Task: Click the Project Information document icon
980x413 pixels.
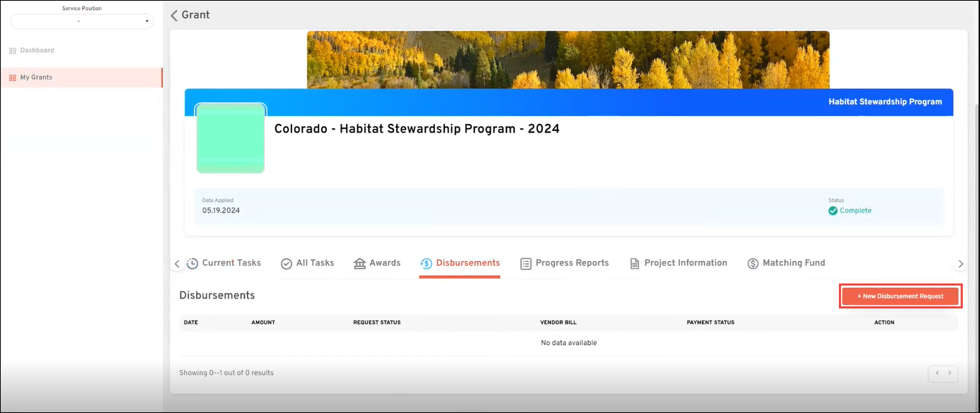Action: (x=635, y=263)
